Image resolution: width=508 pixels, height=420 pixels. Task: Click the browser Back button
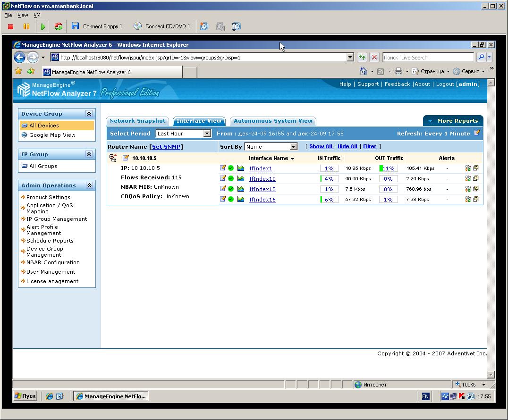pos(20,58)
